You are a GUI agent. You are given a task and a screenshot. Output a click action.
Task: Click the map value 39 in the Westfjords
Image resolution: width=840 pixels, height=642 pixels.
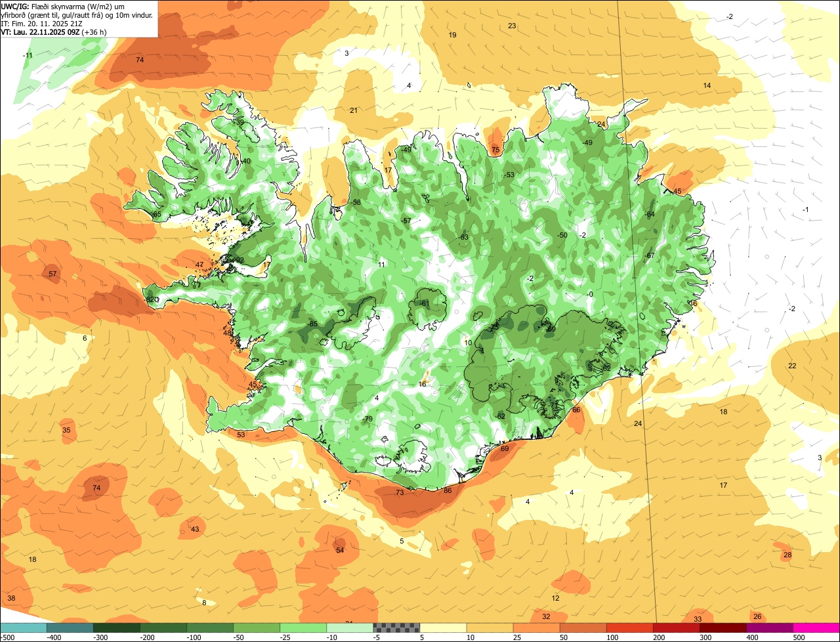click(x=239, y=122)
